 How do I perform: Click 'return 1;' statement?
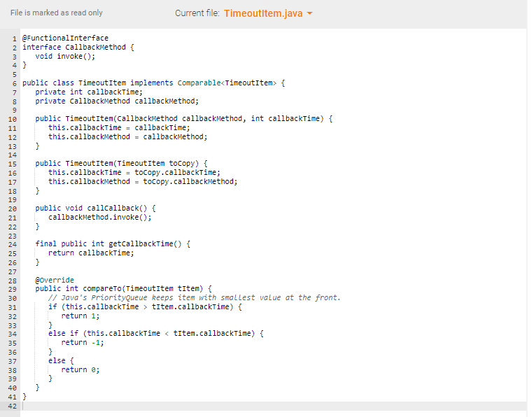click(x=80, y=316)
